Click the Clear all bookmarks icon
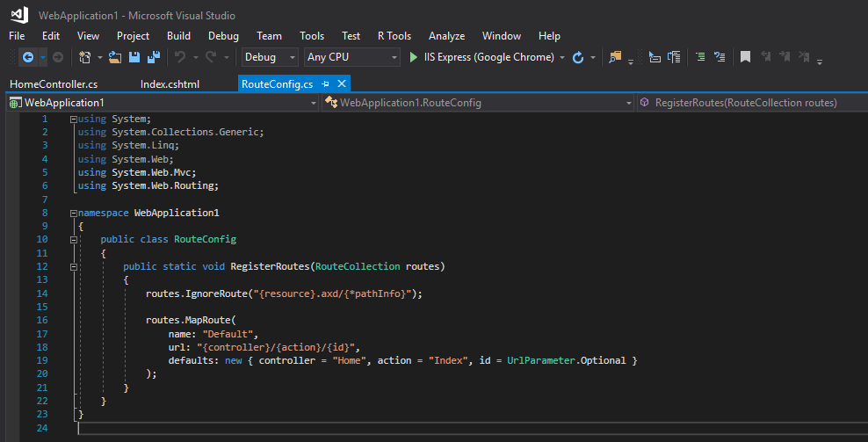The image size is (868, 442). pos(804,57)
